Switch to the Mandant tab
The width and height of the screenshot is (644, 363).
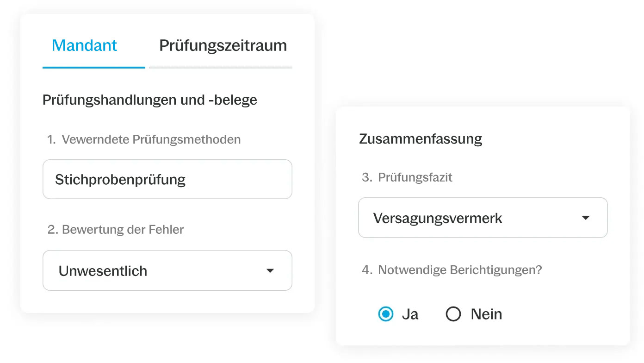tap(84, 45)
